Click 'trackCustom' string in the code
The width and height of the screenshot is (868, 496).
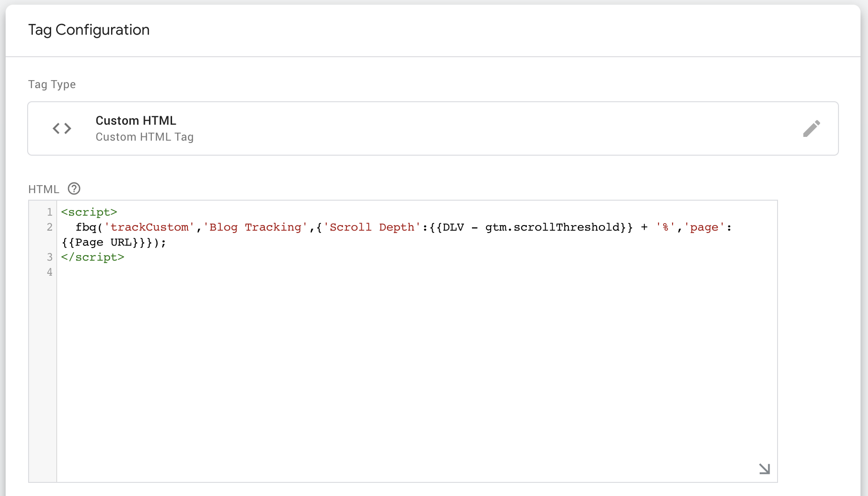pyautogui.click(x=149, y=227)
